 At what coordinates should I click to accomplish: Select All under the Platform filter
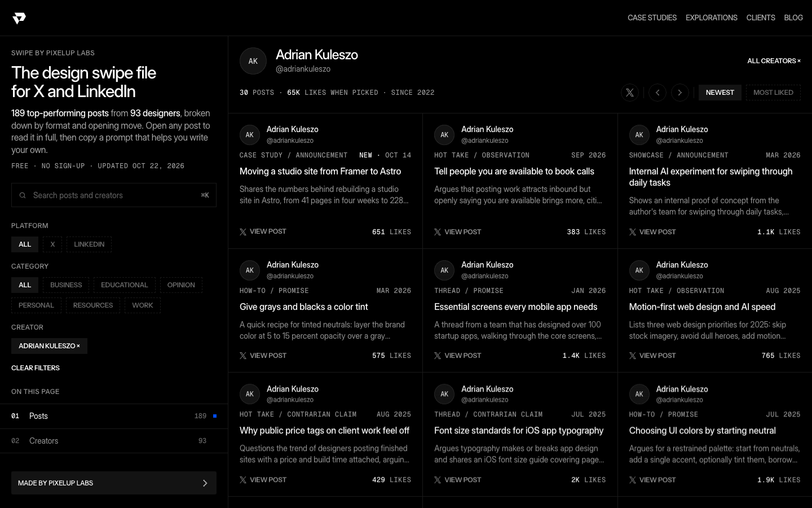tap(25, 244)
